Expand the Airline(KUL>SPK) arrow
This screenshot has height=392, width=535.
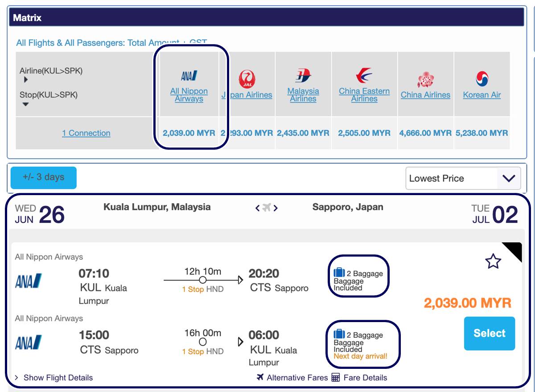tap(26, 80)
